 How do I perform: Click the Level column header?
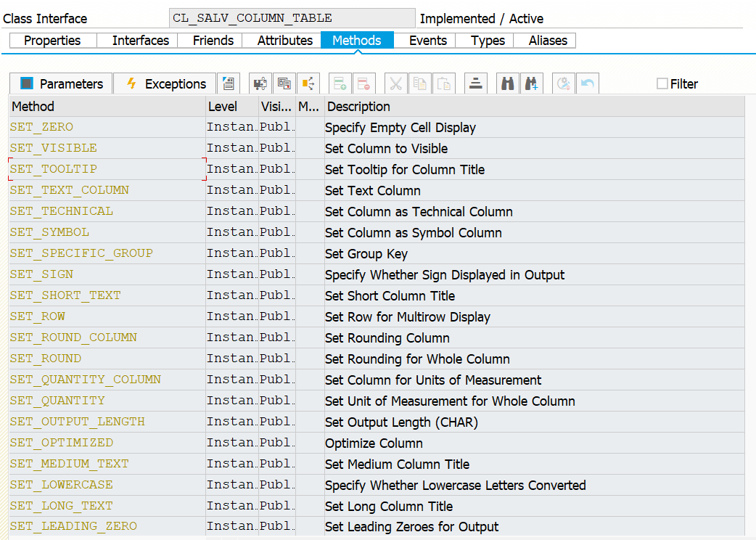[x=232, y=107]
